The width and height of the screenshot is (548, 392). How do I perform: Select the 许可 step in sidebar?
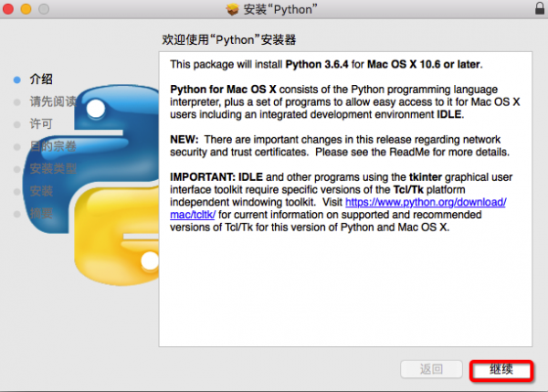tap(41, 123)
